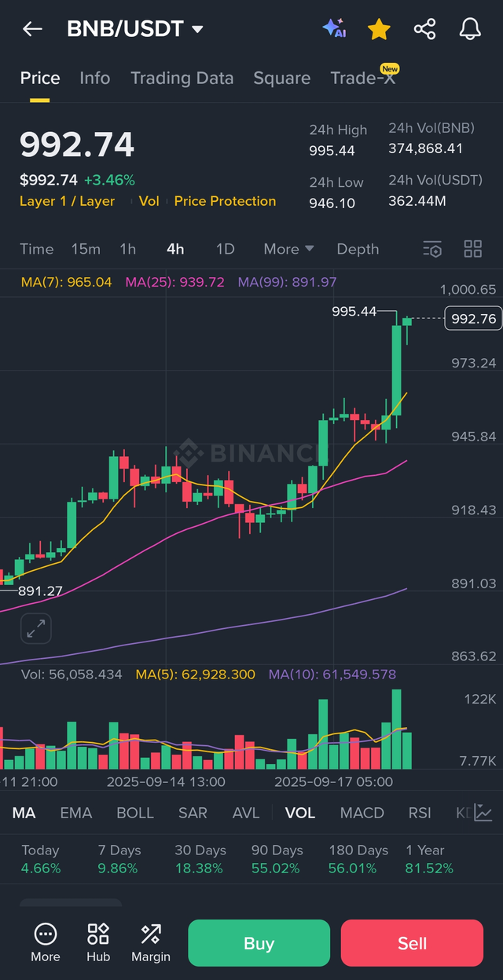Tap the volume MA(5): 62,928.300 label

pyautogui.click(x=195, y=675)
